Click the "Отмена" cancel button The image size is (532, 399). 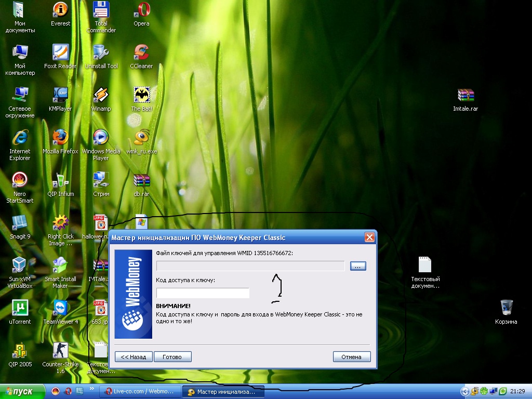351,357
